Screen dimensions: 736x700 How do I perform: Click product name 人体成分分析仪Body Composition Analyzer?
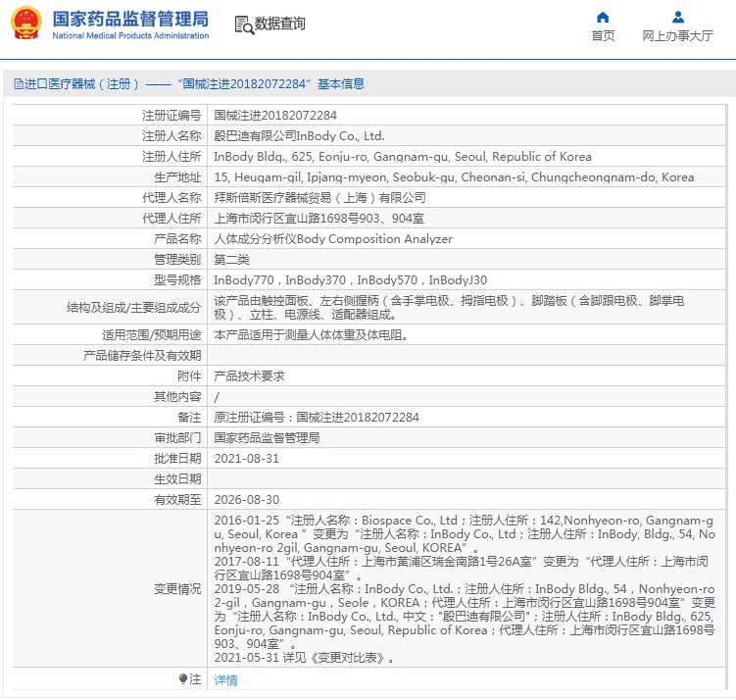[x=333, y=239]
